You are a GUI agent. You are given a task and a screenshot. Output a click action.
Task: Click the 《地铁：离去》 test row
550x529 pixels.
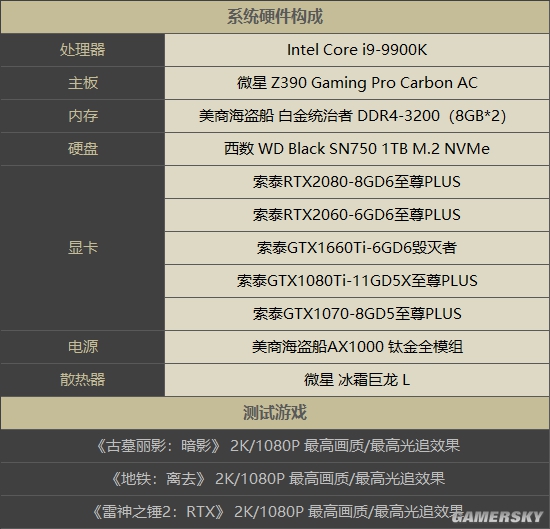click(275, 479)
